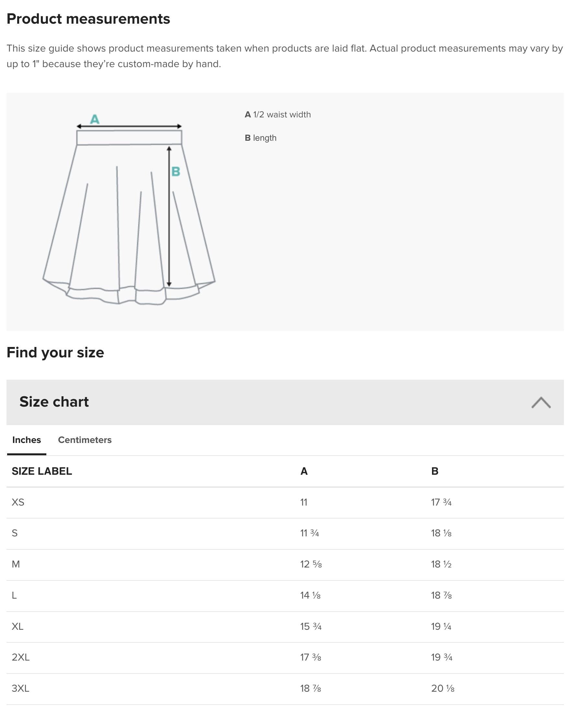The width and height of the screenshot is (572, 728).
Task: Click the A 1/2 waist width label
Action: click(x=278, y=114)
